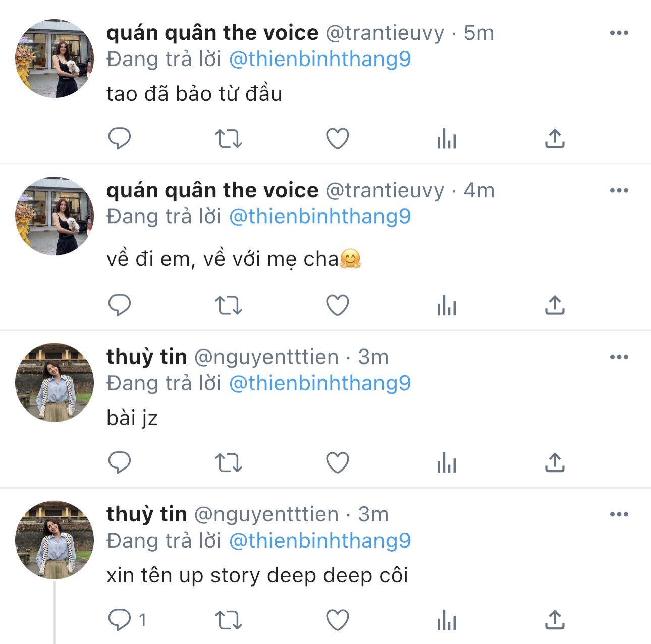Screen dimensions: 651x644
Task: Open thuỳ tin's profile picture on "bài jz" tweet
Action: point(55,382)
